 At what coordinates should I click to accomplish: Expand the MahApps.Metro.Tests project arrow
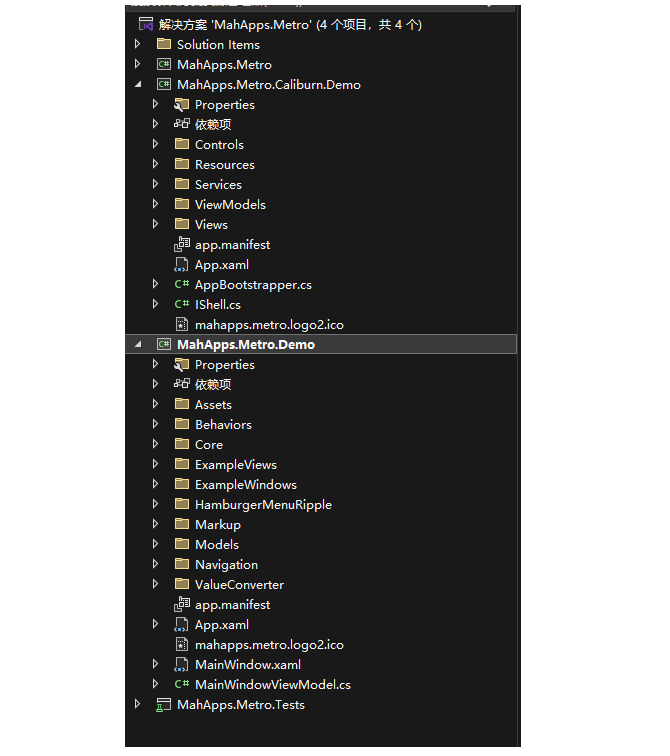point(137,704)
